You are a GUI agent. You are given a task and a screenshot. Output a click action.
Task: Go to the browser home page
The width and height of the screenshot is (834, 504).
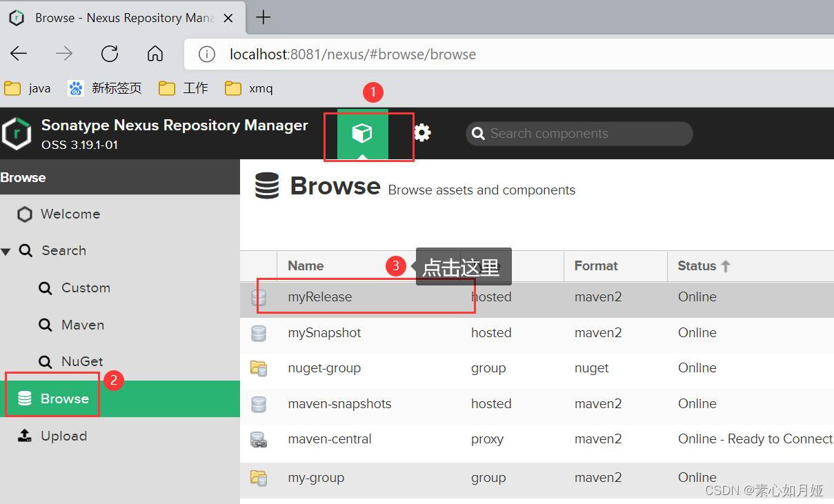pyautogui.click(x=155, y=54)
